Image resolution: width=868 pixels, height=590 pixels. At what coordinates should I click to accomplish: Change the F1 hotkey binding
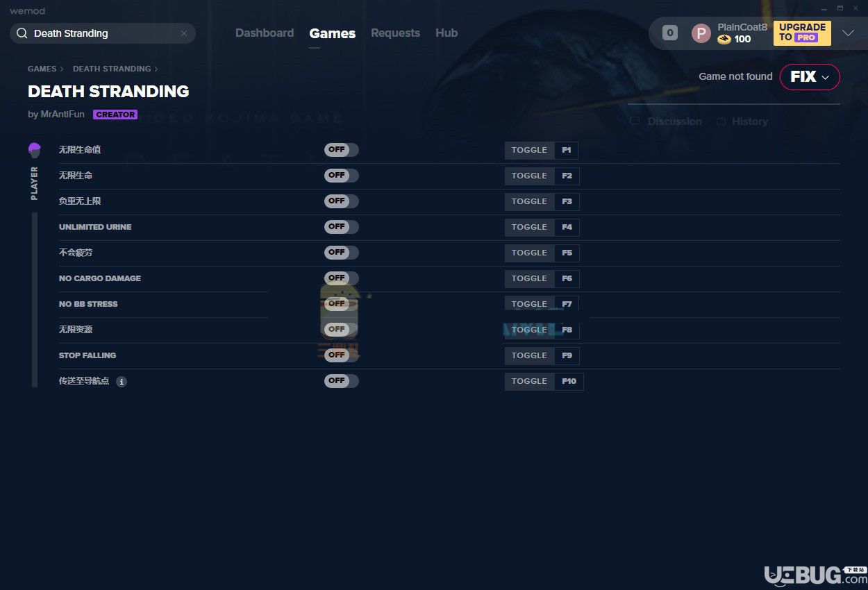tap(567, 150)
